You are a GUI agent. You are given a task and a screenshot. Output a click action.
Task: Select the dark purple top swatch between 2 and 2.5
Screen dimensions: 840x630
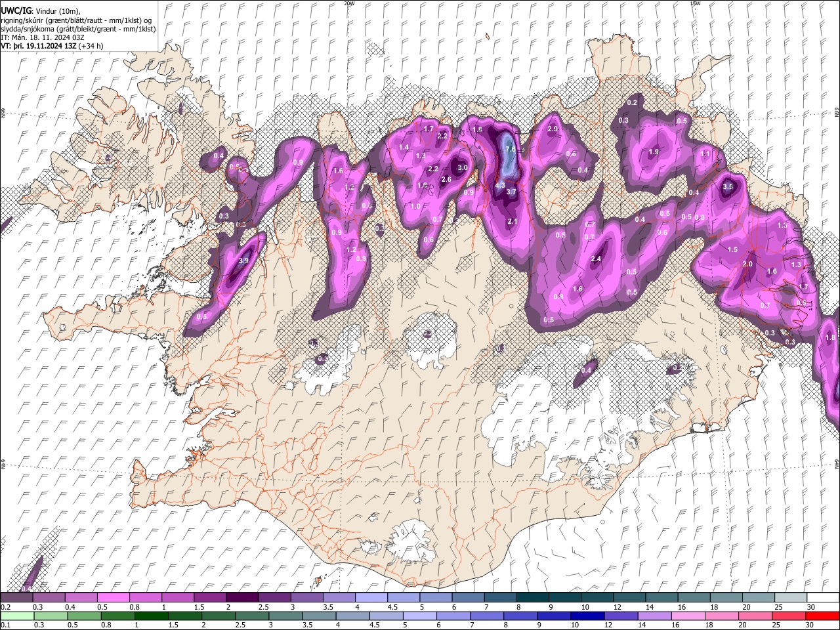click(x=242, y=598)
